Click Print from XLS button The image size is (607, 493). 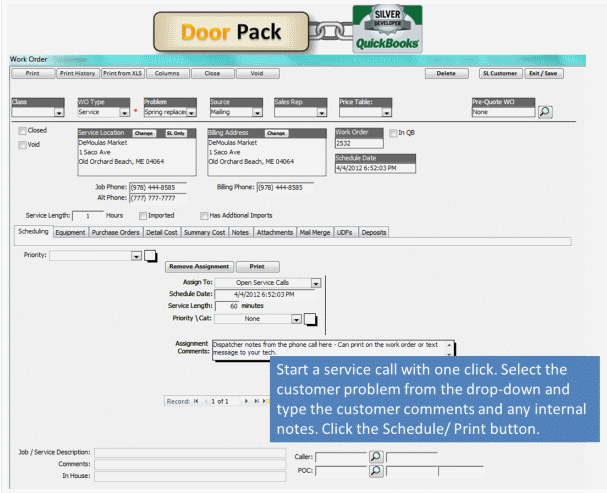pos(122,73)
